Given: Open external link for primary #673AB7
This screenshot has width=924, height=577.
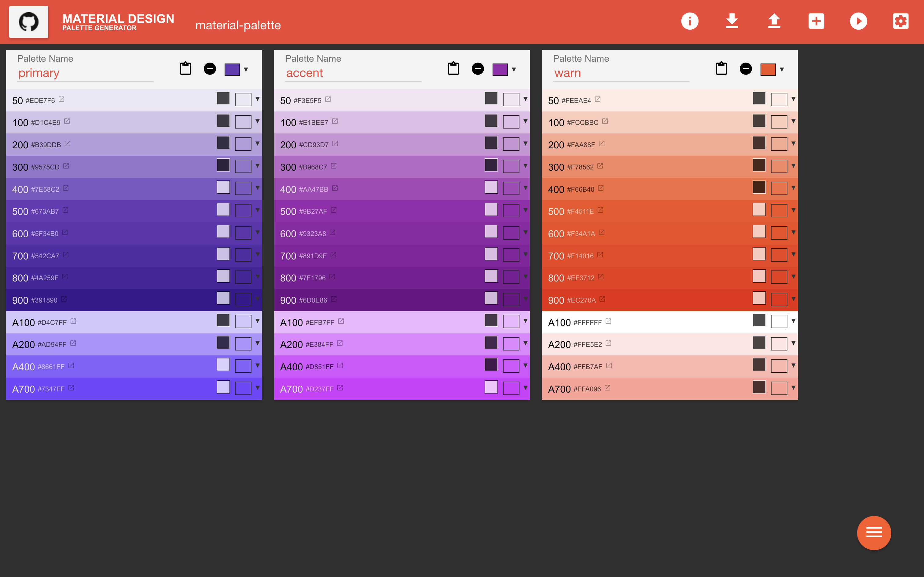Looking at the screenshot, I should pos(66,210).
